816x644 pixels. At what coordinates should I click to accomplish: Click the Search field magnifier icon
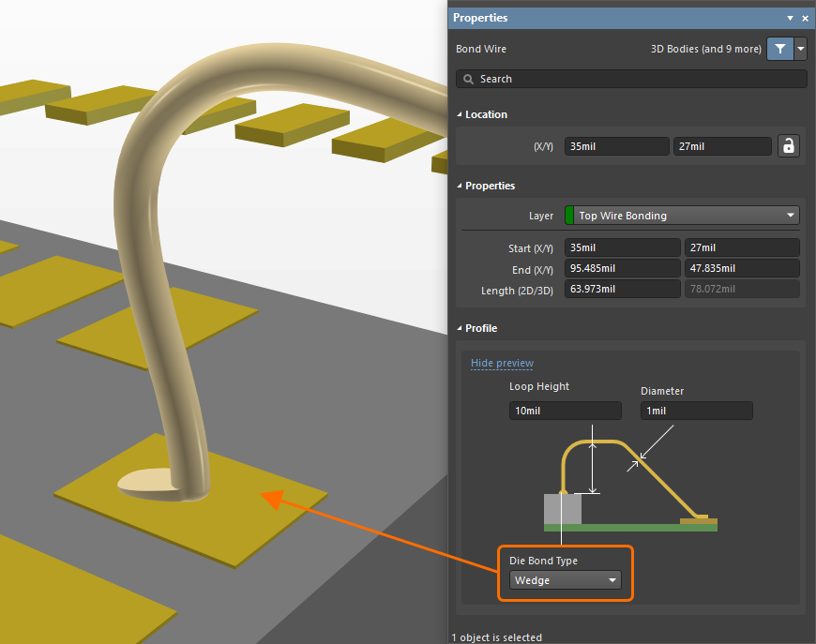[x=469, y=80]
